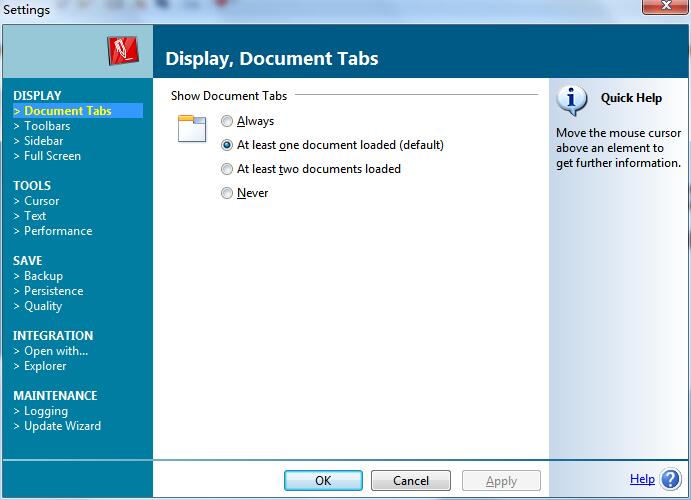Click the document tabs window icon
The width and height of the screenshot is (691, 500).
(x=191, y=128)
